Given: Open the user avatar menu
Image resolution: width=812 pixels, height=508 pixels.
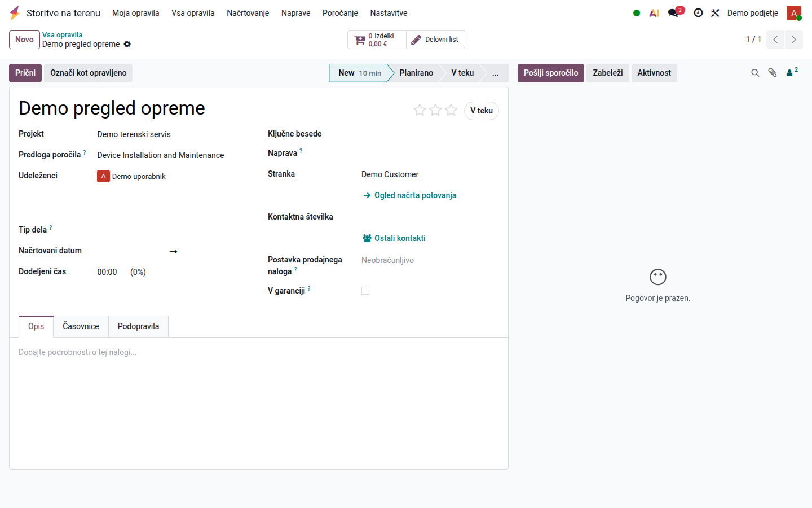Looking at the screenshot, I should (794, 13).
